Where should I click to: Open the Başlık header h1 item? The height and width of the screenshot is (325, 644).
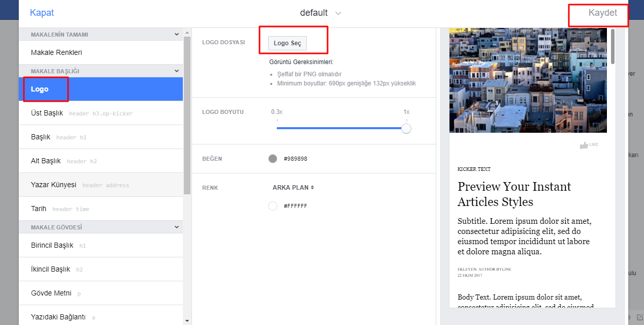tap(41, 137)
